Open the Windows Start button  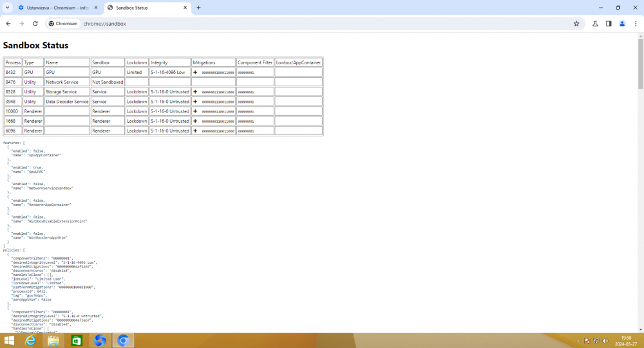tap(9, 341)
